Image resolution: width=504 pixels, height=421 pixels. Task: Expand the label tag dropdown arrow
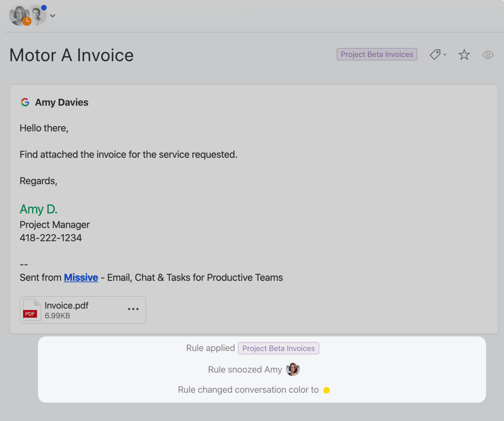coord(445,55)
